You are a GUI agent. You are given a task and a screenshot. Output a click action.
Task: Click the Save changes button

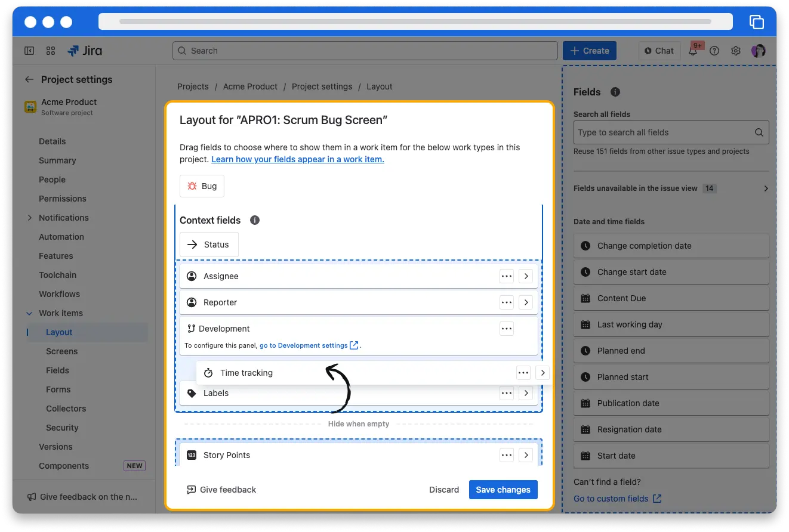tap(503, 490)
